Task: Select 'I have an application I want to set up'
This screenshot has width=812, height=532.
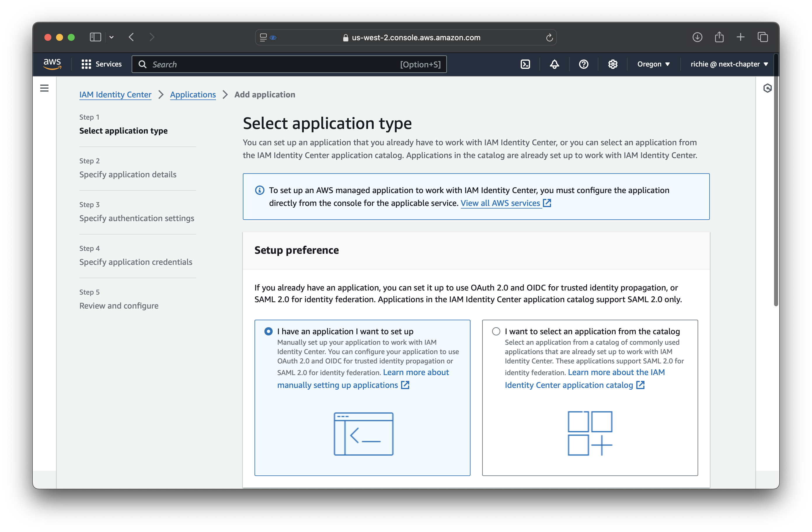Action: pyautogui.click(x=269, y=331)
